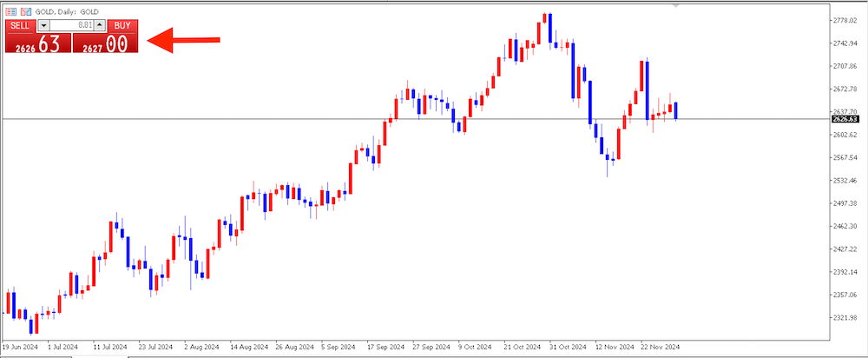Increase trade volume with the up arrow
This screenshot has width=868, height=358.
pos(100,25)
